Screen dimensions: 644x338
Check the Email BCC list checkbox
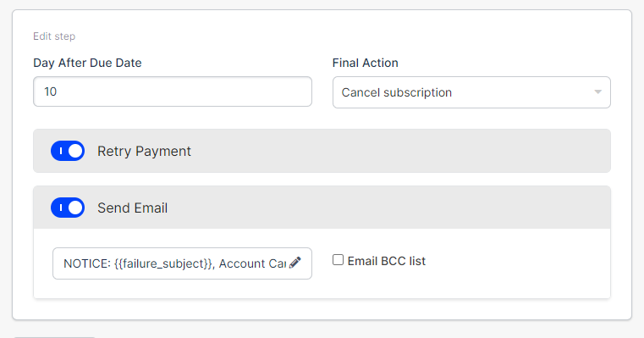coord(338,260)
